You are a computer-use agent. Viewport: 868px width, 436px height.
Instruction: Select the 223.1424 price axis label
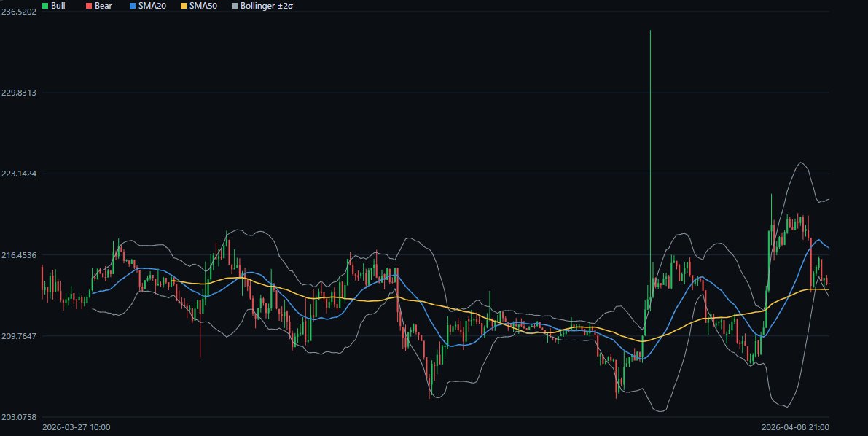point(20,174)
